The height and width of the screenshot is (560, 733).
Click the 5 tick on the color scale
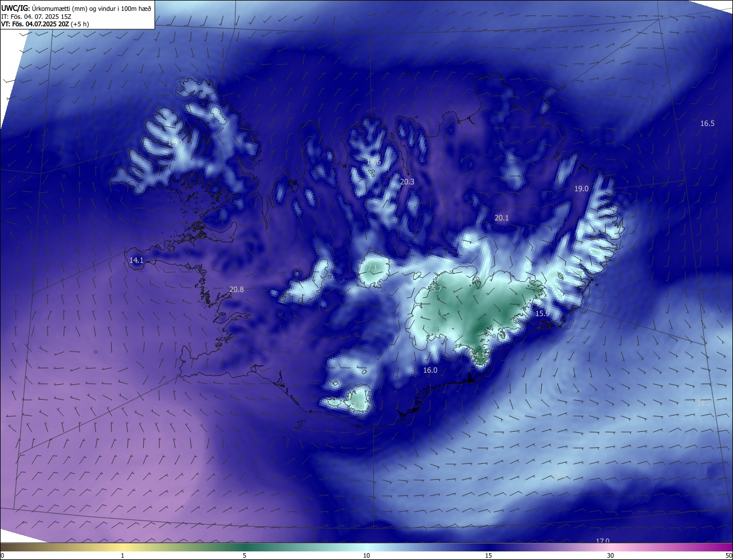(x=245, y=555)
